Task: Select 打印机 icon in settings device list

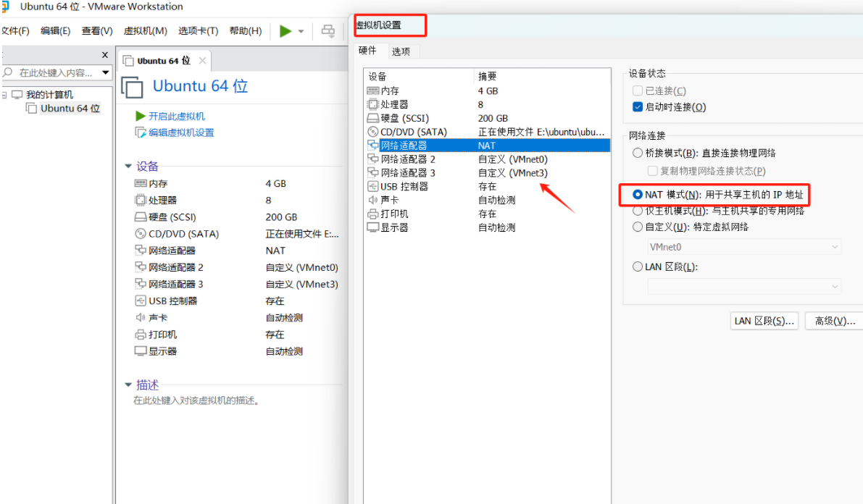Action: click(372, 214)
